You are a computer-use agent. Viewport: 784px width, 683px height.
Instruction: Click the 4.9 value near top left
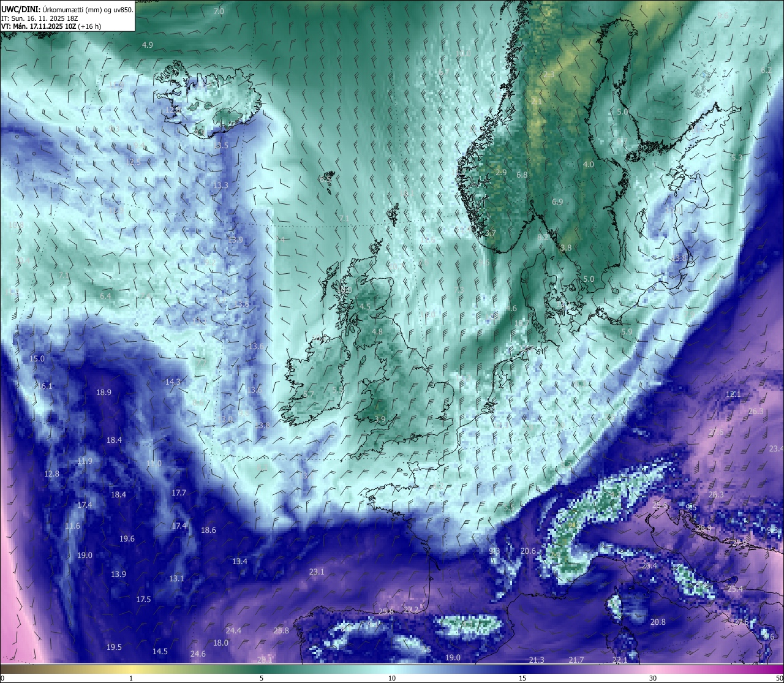click(148, 45)
